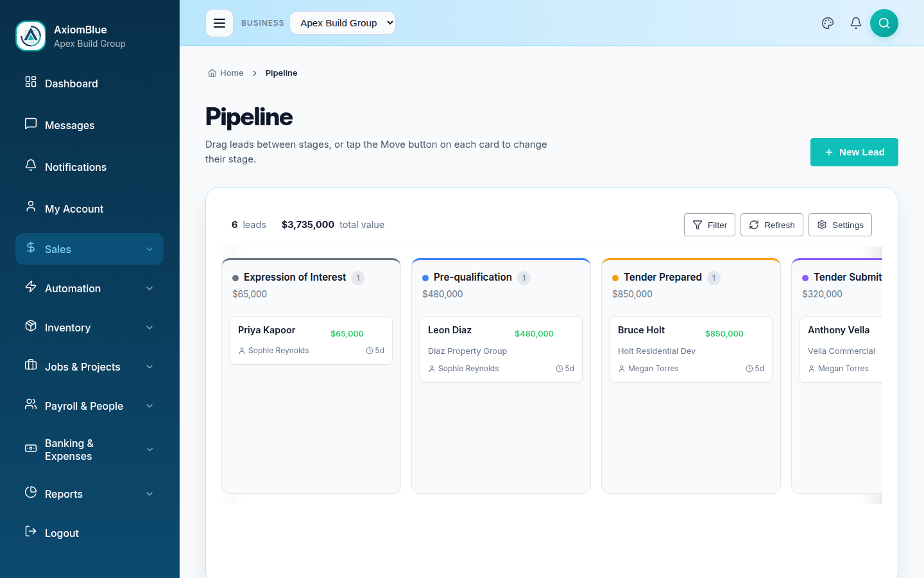Click the Payroll & People icon
Viewport: 924px width, 578px height.
pyautogui.click(x=30, y=405)
